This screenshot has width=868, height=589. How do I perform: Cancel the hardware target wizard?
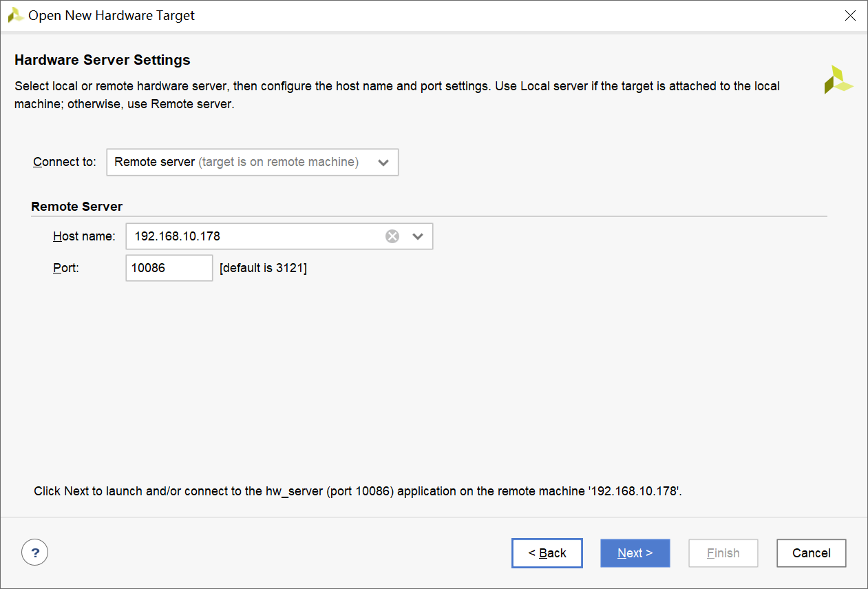pos(811,552)
